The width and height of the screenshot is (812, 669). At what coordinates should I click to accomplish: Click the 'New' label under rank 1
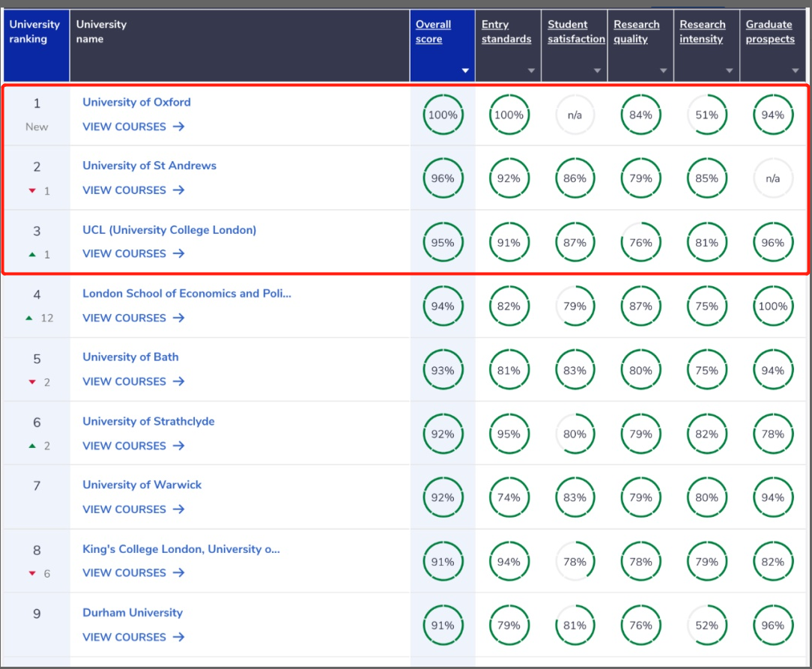(37, 127)
